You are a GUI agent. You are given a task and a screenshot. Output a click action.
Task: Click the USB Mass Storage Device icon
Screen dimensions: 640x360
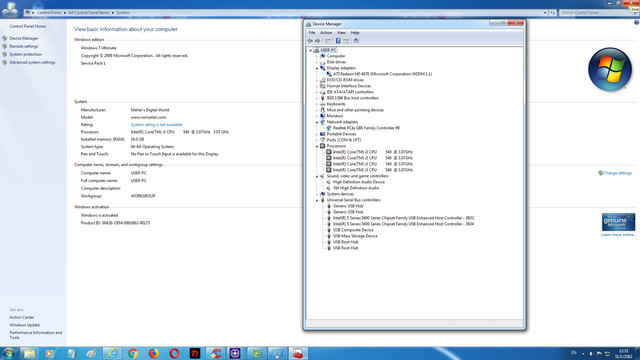click(x=329, y=236)
